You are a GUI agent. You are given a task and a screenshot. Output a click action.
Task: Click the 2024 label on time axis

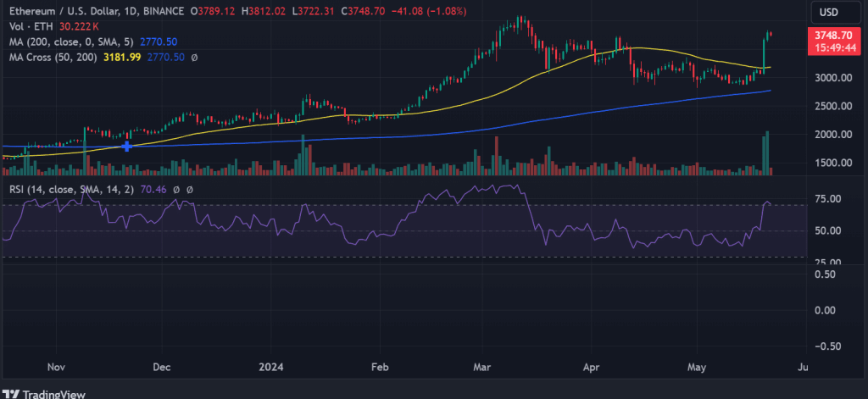click(x=271, y=367)
